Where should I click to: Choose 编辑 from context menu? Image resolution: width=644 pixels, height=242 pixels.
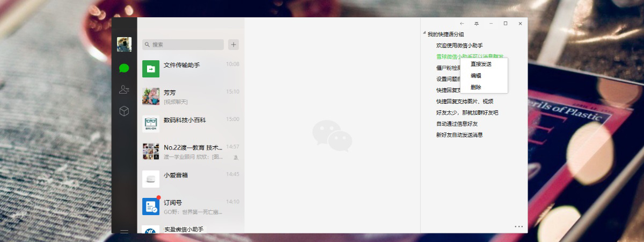[x=476, y=76]
